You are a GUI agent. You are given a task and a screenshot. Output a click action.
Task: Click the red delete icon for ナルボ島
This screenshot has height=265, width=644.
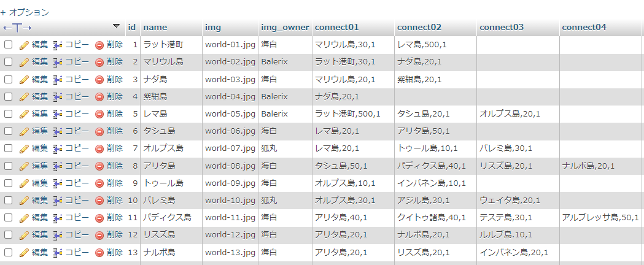coord(99,252)
